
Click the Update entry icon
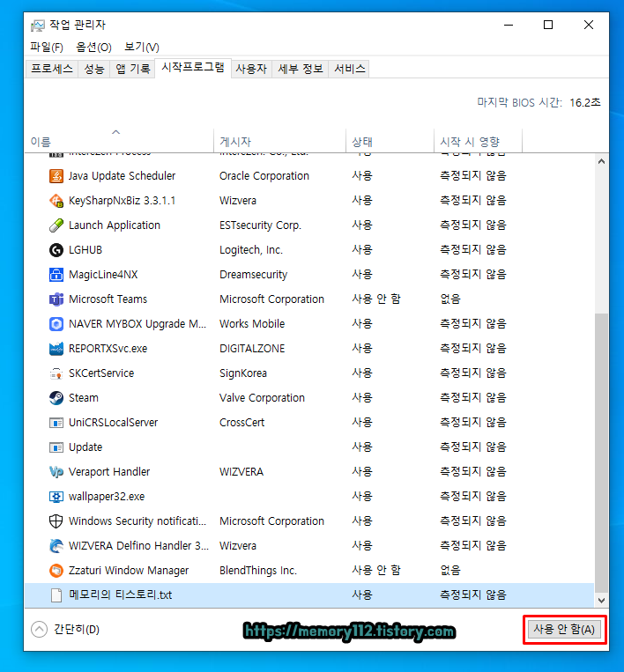(x=56, y=447)
